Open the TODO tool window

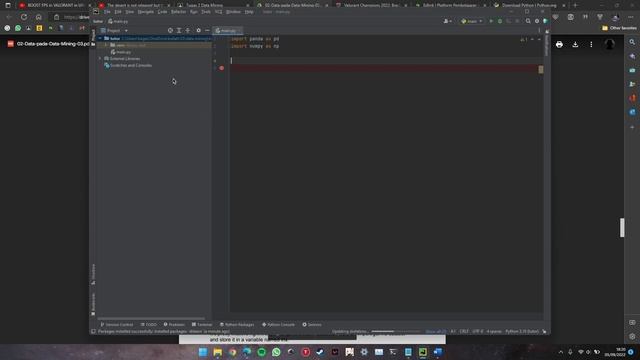click(149, 324)
